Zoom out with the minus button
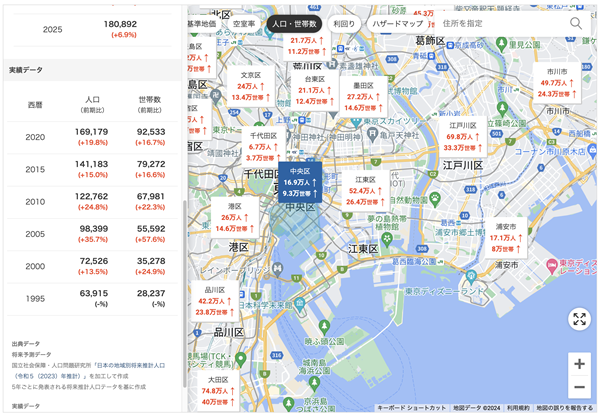 click(x=579, y=387)
